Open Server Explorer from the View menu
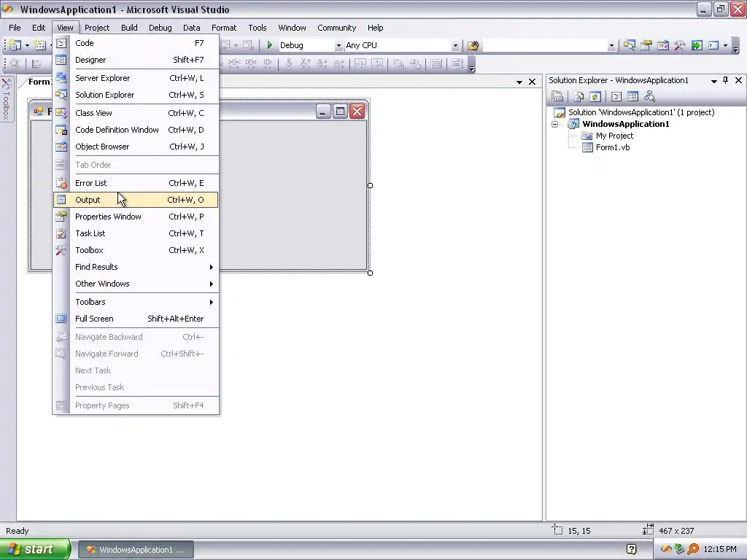Image resolution: width=747 pixels, height=560 pixels. [136, 78]
